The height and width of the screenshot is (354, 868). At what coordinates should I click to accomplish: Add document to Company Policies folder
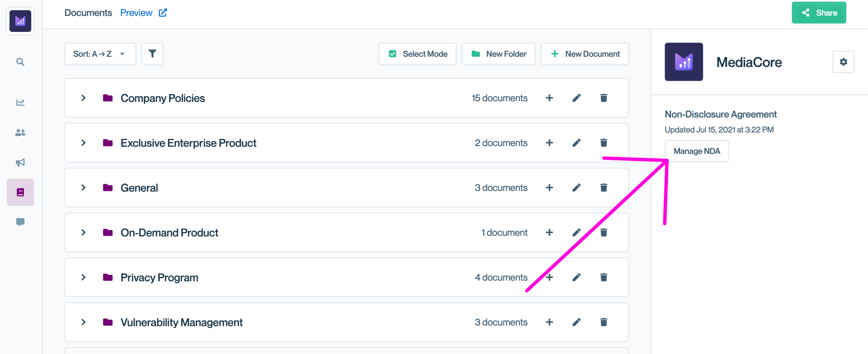click(x=549, y=98)
